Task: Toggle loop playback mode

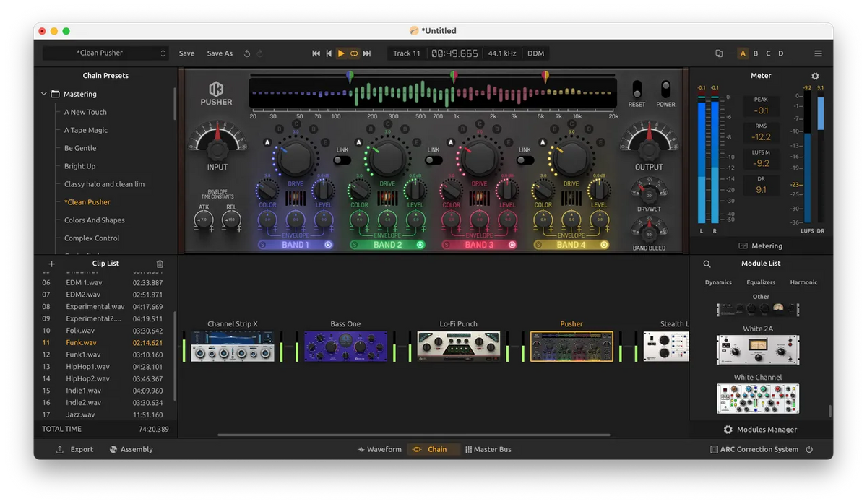Action: [354, 53]
